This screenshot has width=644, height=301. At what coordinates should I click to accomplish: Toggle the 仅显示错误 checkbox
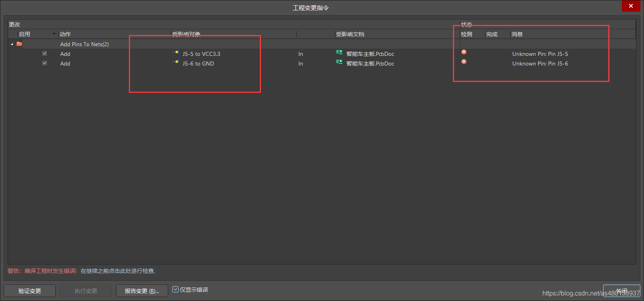click(175, 289)
